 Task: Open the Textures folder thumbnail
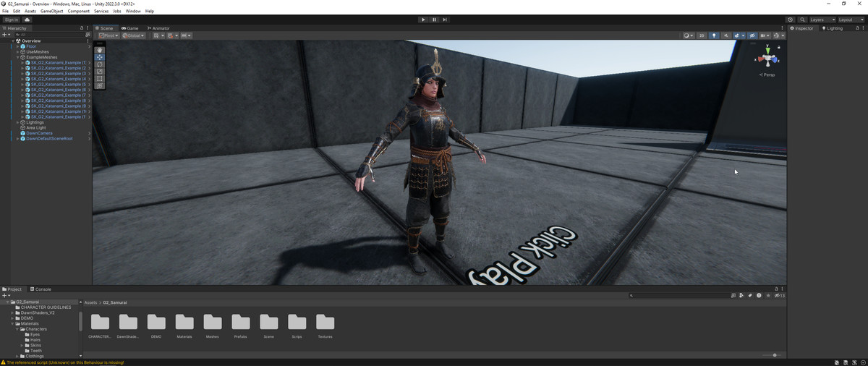tap(325, 325)
